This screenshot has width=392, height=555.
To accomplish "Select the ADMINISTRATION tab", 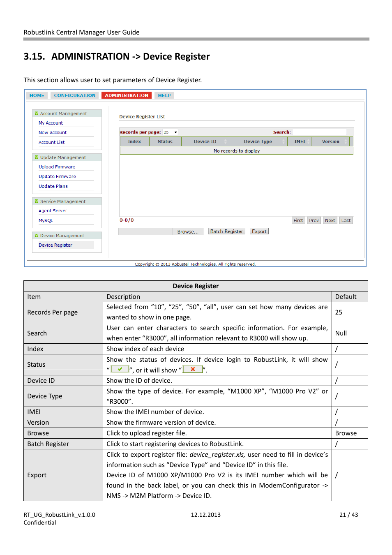I will pyautogui.click(x=127, y=95).
